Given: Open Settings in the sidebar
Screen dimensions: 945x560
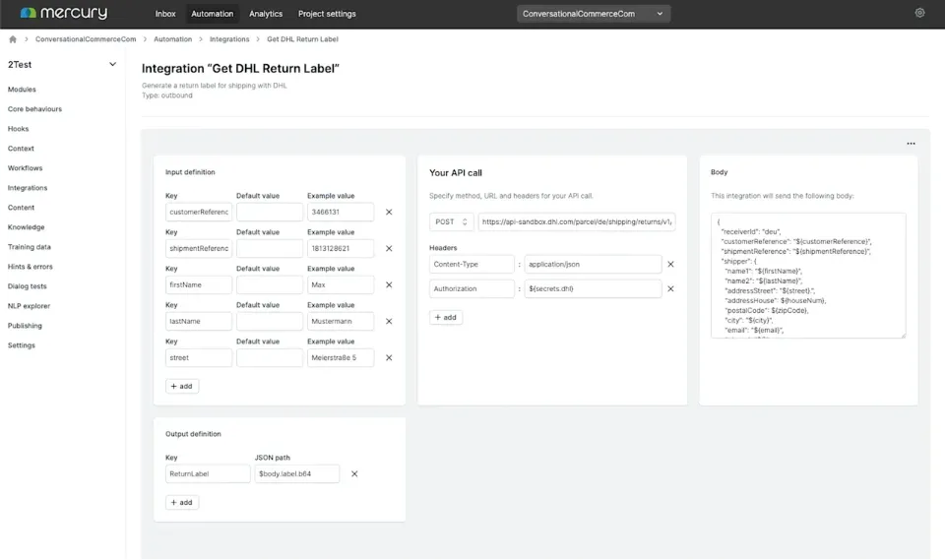Looking at the screenshot, I should click(x=21, y=345).
